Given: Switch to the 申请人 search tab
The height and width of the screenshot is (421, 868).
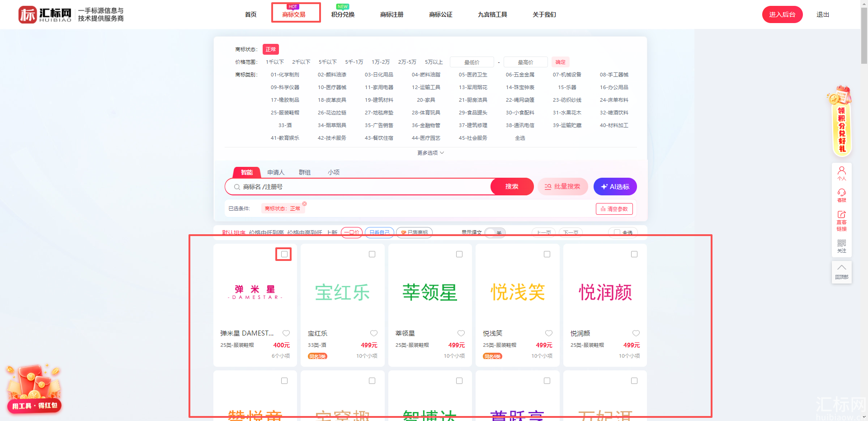Looking at the screenshot, I should (x=276, y=172).
